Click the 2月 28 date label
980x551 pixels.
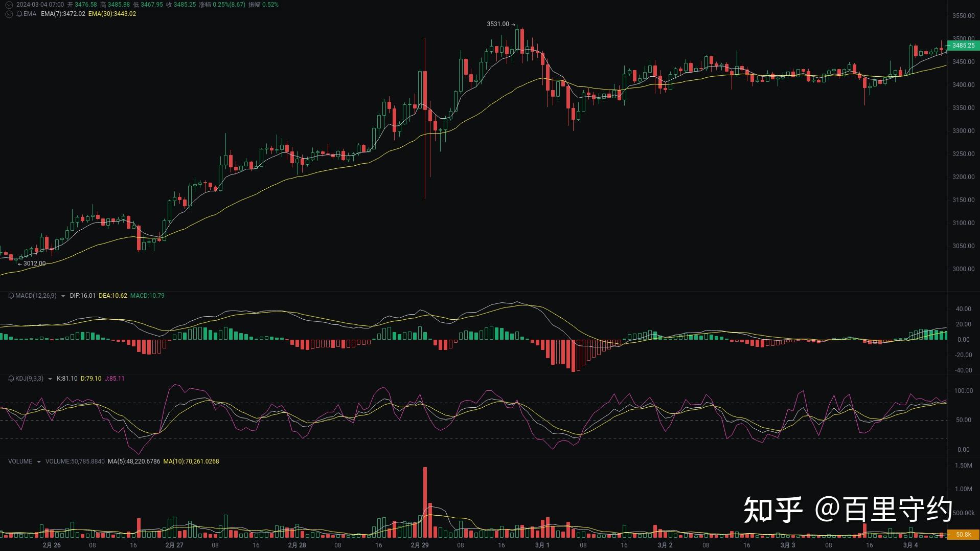tap(297, 545)
